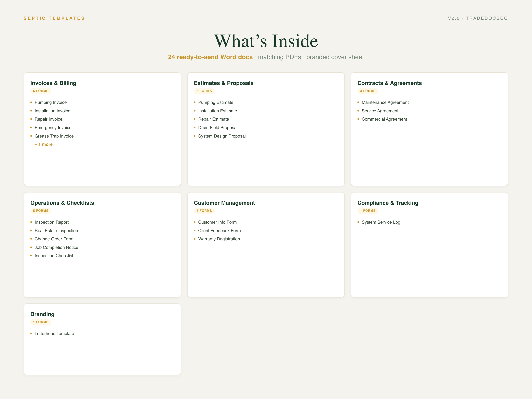Click the SEPTIC TEMPLATES header label
532x399 pixels.
tap(54, 18)
